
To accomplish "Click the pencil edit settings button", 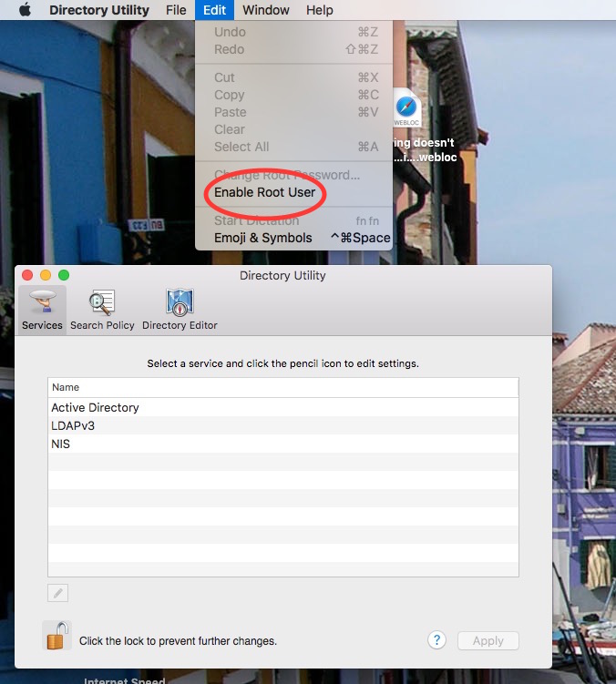I will (x=57, y=593).
